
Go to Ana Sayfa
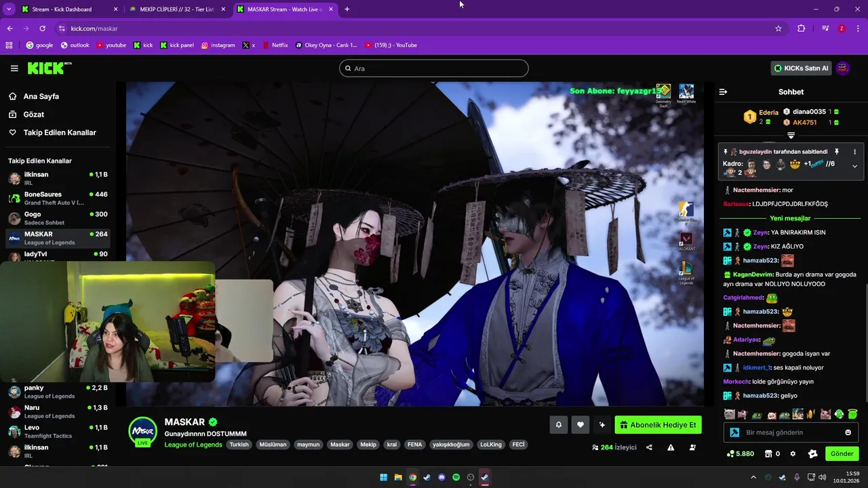coord(41,96)
